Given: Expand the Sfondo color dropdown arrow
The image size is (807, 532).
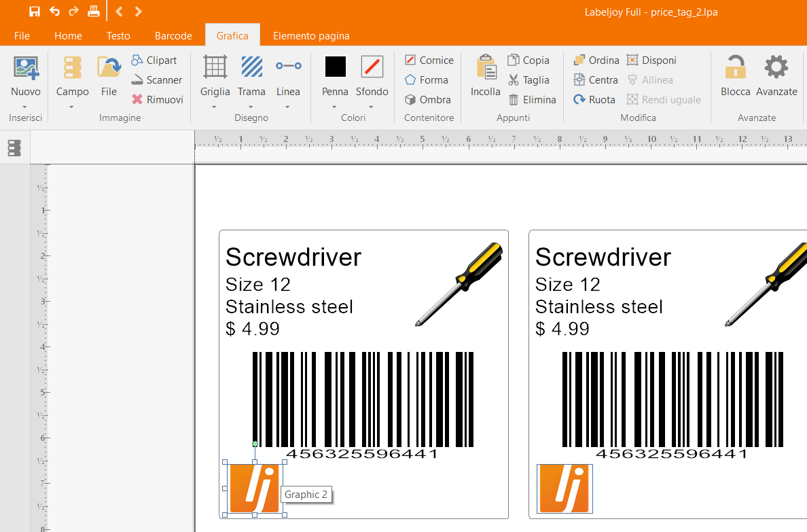Looking at the screenshot, I should [371, 107].
